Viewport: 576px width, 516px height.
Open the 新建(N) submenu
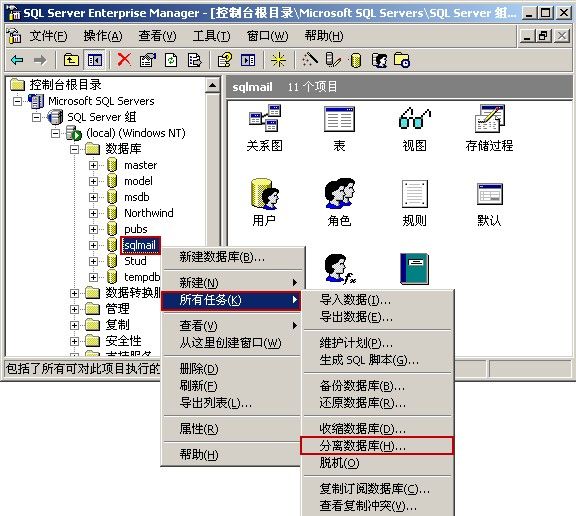click(233, 282)
